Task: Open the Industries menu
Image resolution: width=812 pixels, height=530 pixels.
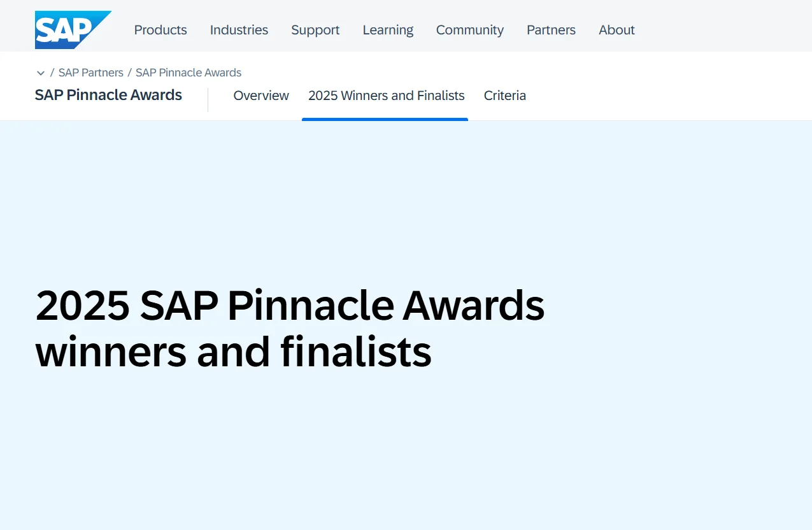Action: [x=239, y=30]
